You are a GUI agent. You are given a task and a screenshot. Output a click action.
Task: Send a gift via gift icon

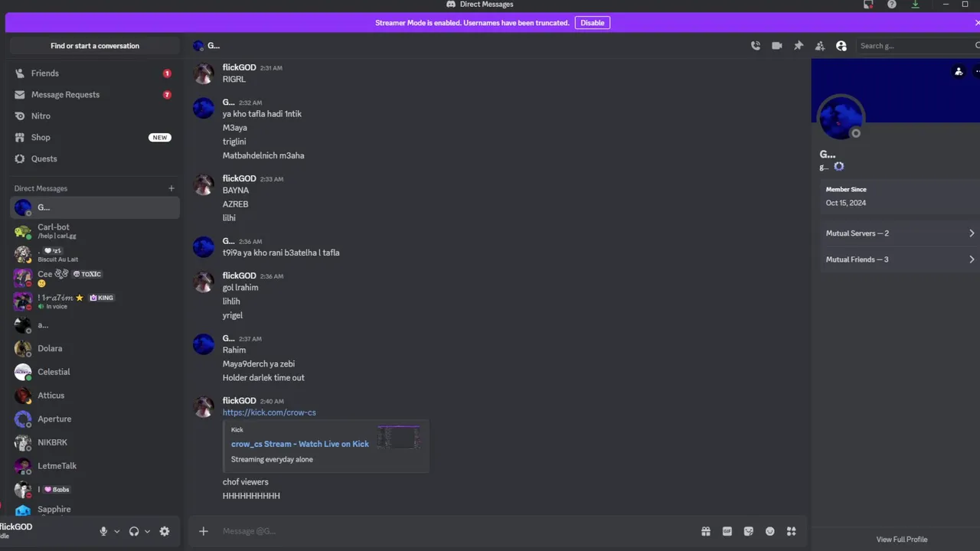tap(706, 531)
